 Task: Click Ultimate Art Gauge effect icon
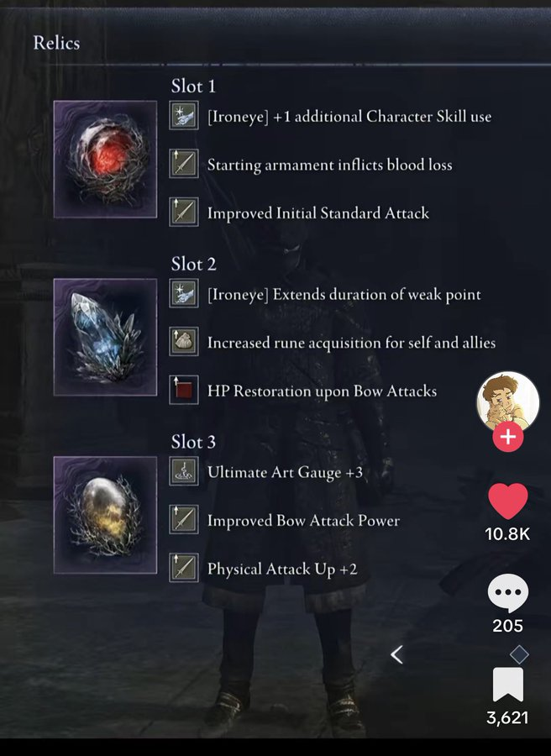pyautogui.click(x=184, y=471)
